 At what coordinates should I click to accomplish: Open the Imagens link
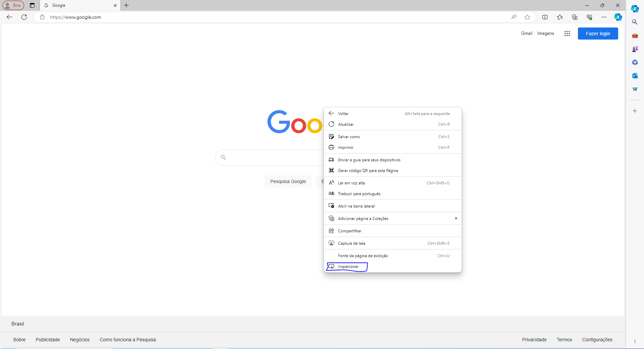[x=545, y=34]
